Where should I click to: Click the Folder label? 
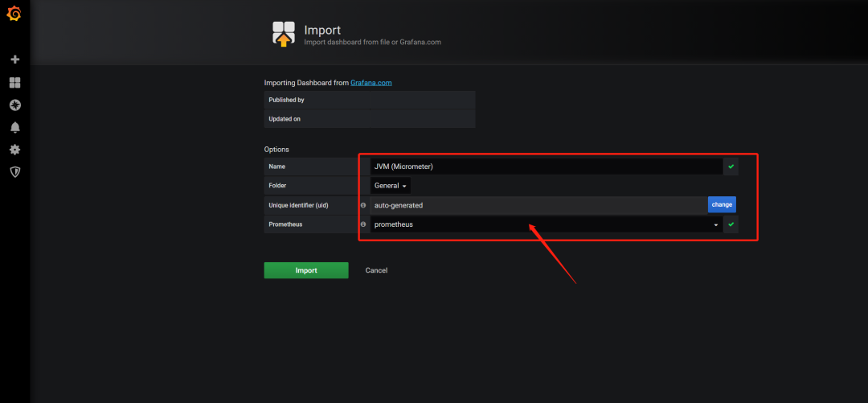tap(278, 186)
